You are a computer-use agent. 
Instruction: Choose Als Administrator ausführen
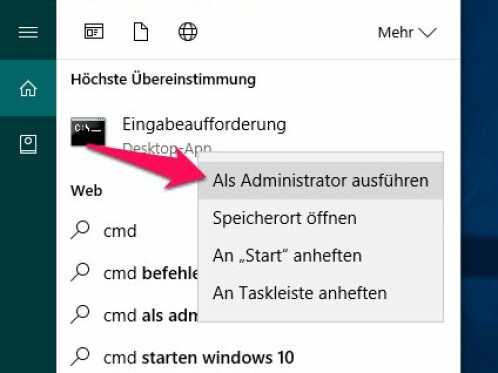coord(320,181)
